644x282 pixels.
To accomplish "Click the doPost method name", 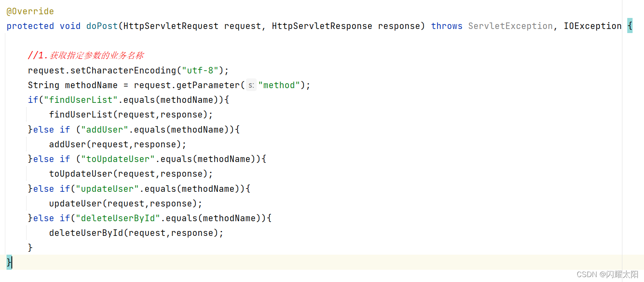I will (102, 26).
